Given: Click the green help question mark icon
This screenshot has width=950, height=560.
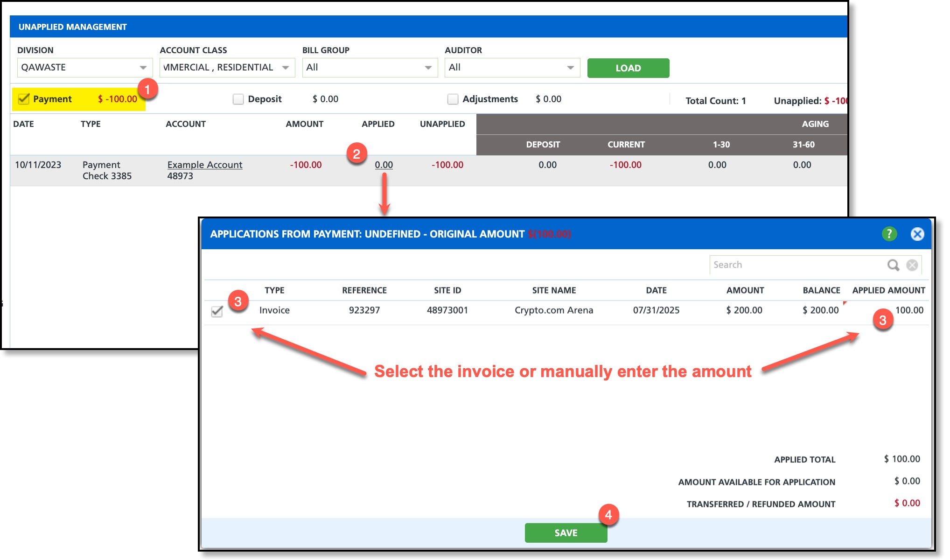Looking at the screenshot, I should pyautogui.click(x=889, y=234).
